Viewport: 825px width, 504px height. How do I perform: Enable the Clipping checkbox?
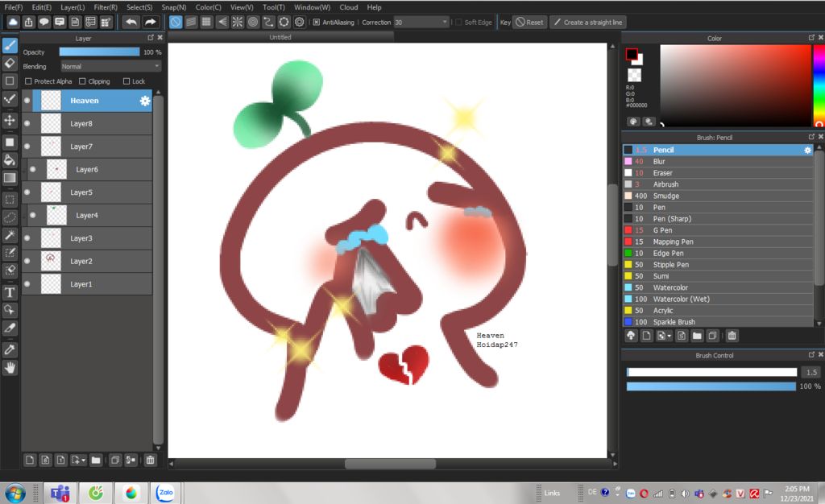click(82, 81)
